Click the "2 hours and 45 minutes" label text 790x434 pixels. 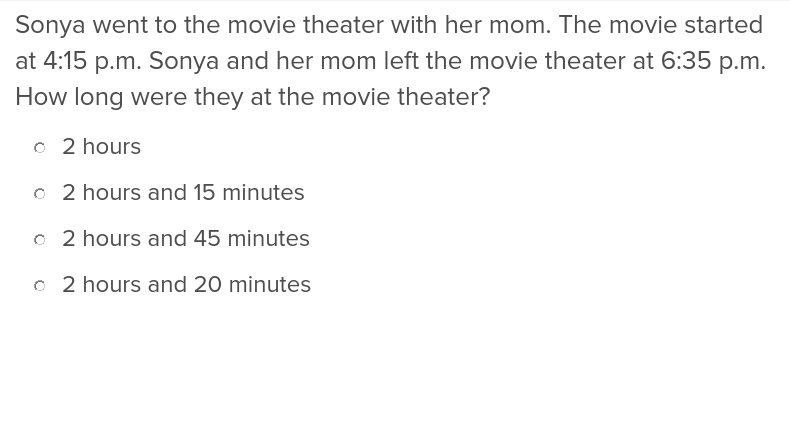click(186, 239)
